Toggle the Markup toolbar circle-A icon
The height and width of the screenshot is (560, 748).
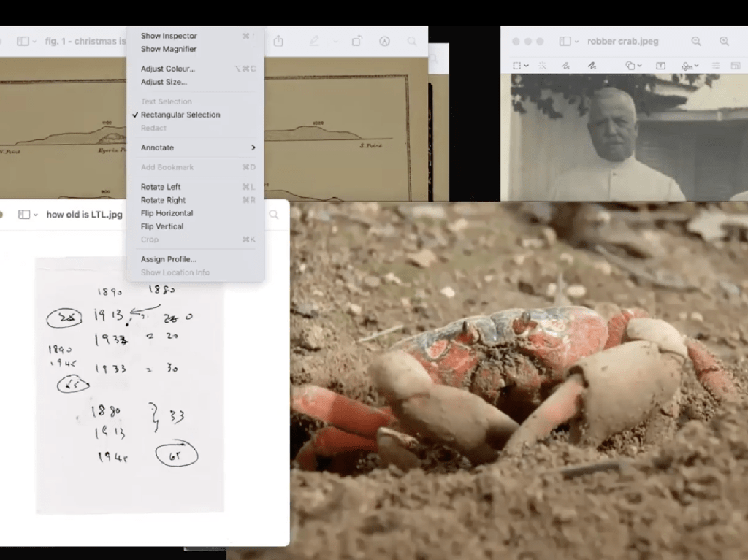[x=384, y=42]
